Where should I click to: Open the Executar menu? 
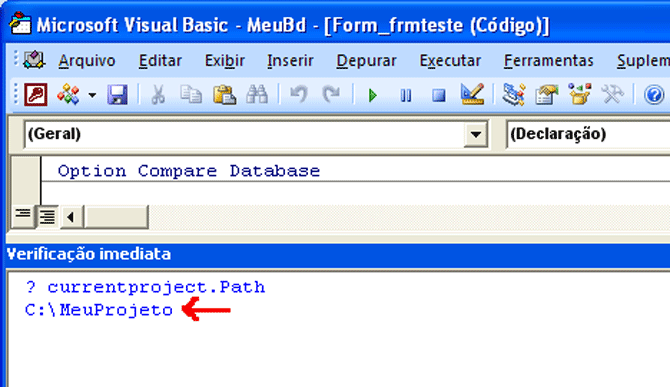(450, 61)
